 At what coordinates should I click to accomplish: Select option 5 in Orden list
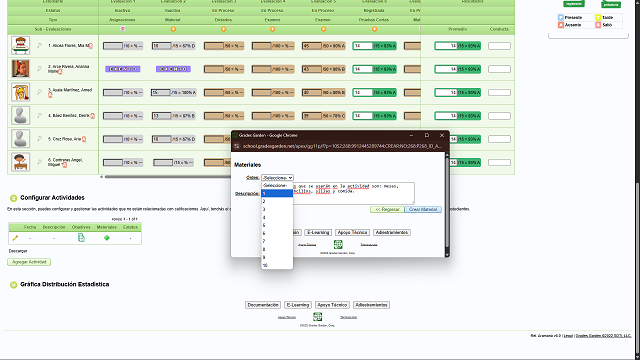[277, 225]
